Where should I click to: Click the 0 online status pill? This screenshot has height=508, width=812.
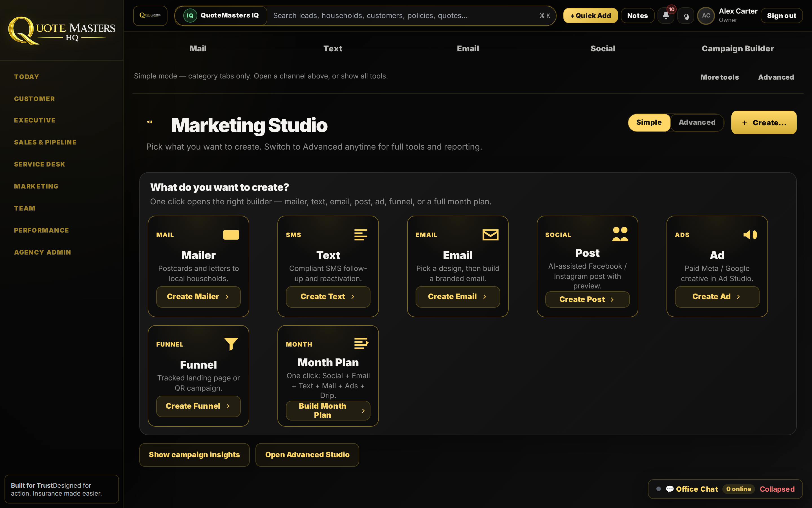click(738, 489)
